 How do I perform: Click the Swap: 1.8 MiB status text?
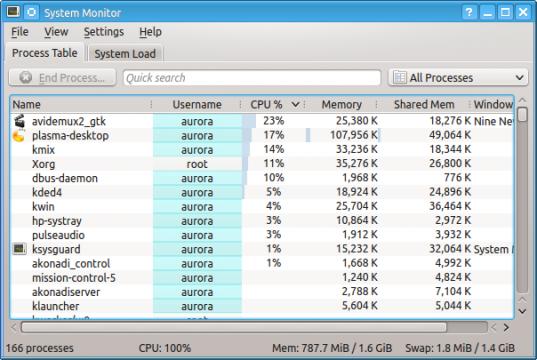(460, 348)
